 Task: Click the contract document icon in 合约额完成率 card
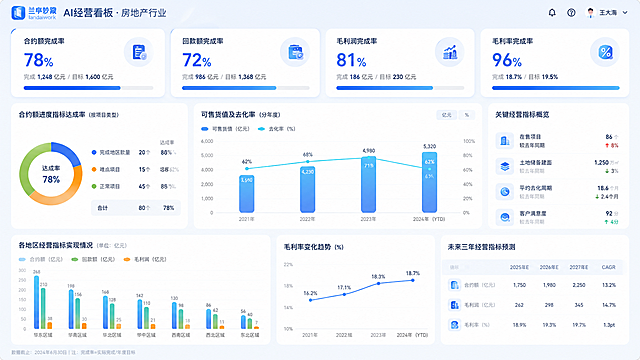pyautogui.click(x=139, y=52)
